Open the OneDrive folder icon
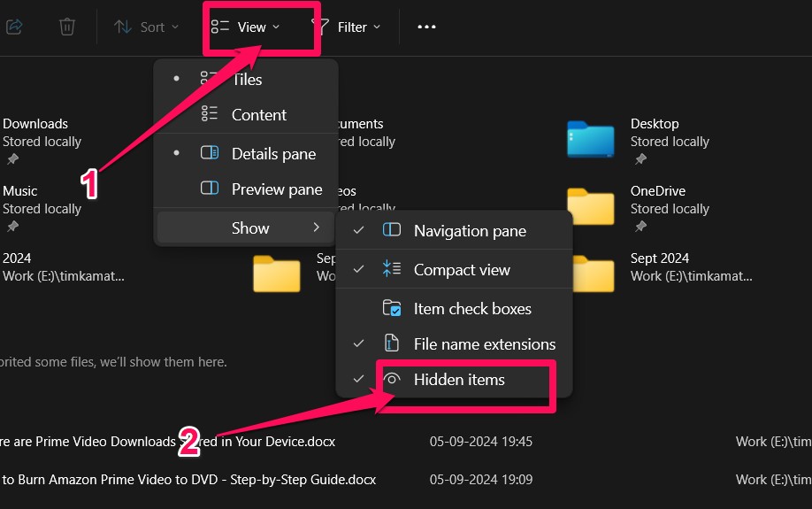The height and width of the screenshot is (509, 812). tap(590, 206)
